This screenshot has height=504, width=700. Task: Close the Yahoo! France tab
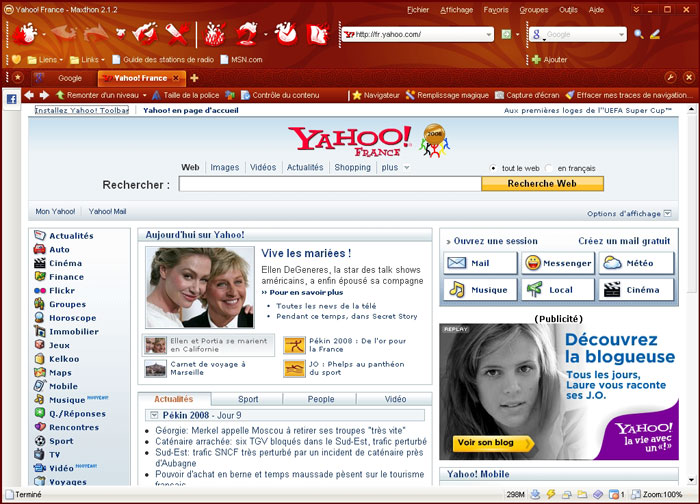coord(175,78)
